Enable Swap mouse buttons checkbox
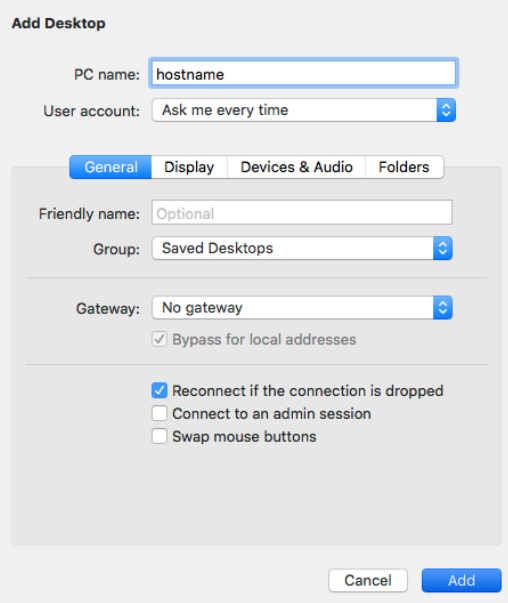 tap(159, 436)
